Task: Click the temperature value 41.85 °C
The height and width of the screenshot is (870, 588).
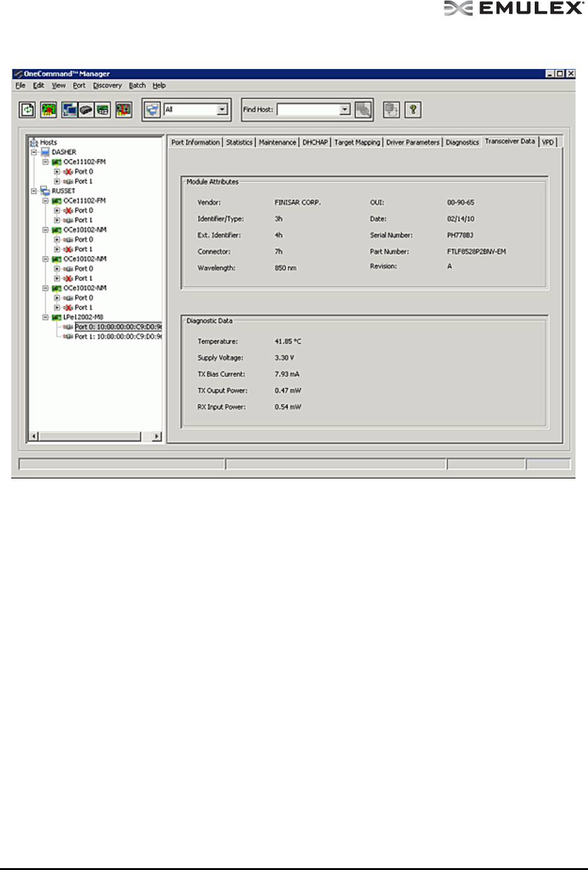Action: tap(288, 341)
